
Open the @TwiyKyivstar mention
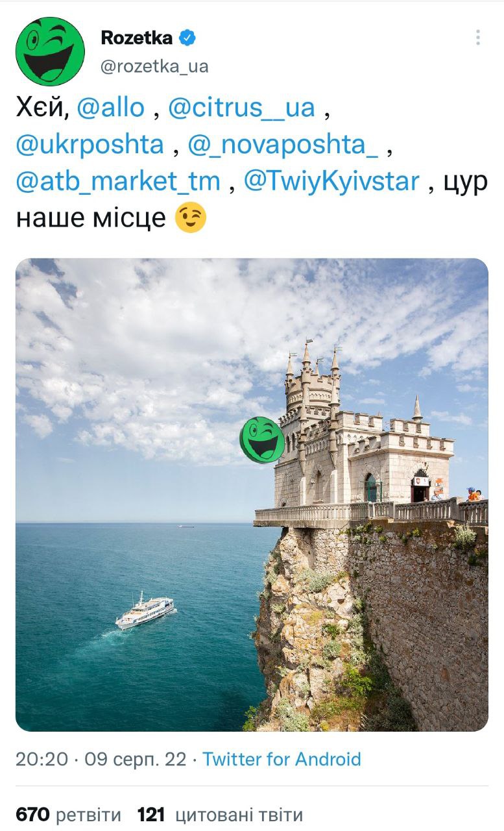(x=331, y=181)
